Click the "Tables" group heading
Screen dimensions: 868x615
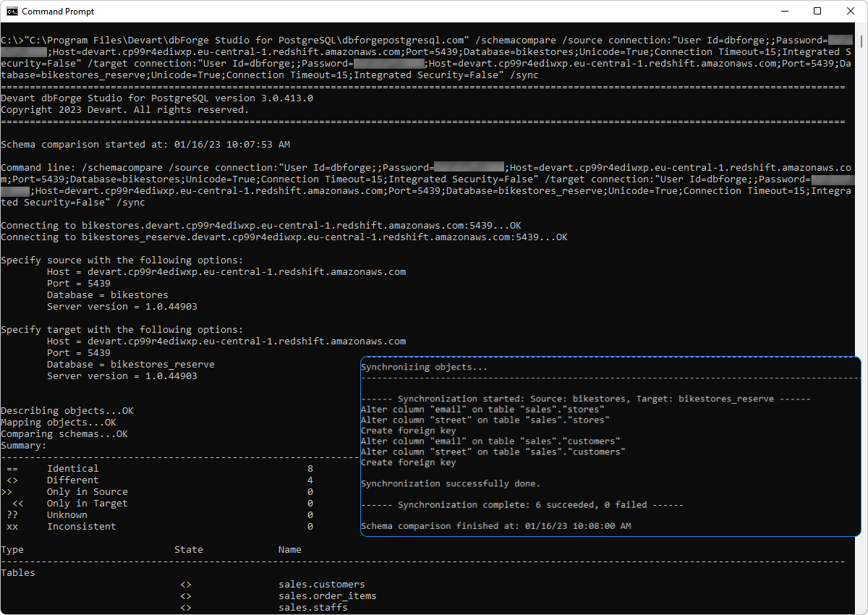[18, 573]
